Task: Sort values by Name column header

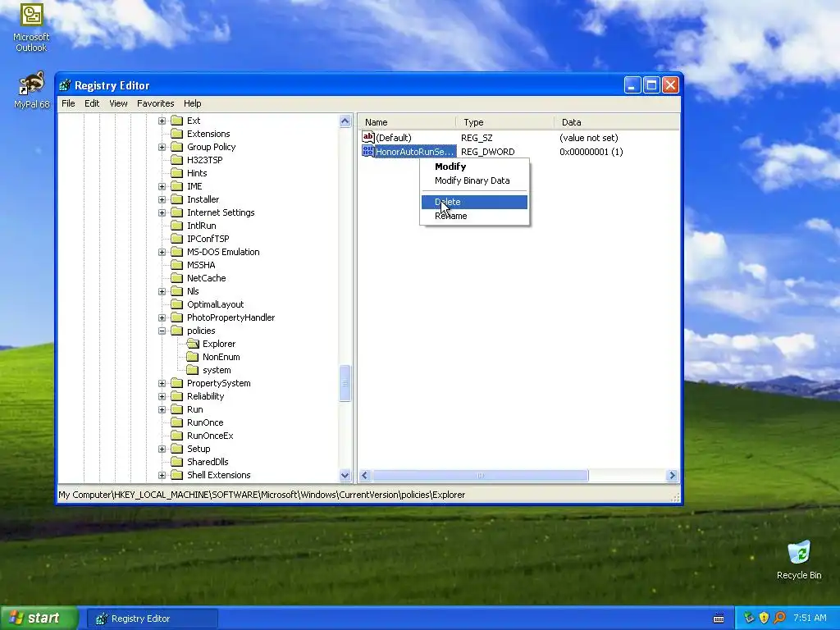Action: coord(407,122)
